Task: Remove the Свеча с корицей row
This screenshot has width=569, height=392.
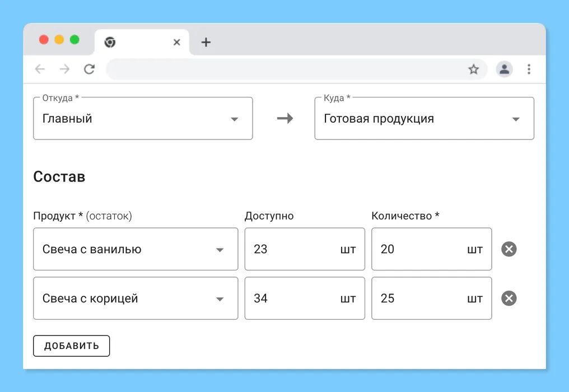Action: (509, 298)
